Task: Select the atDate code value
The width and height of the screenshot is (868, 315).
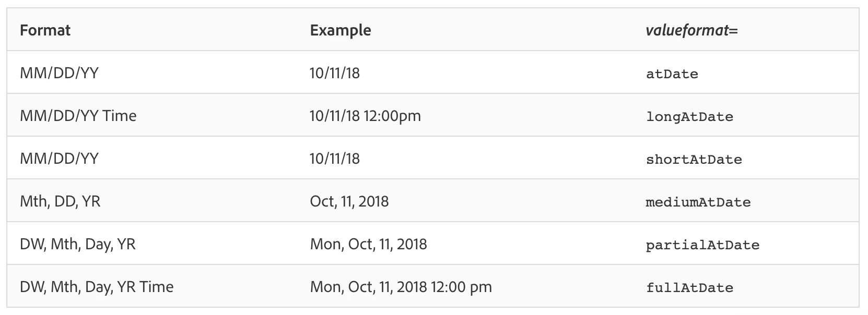Action: [x=672, y=74]
